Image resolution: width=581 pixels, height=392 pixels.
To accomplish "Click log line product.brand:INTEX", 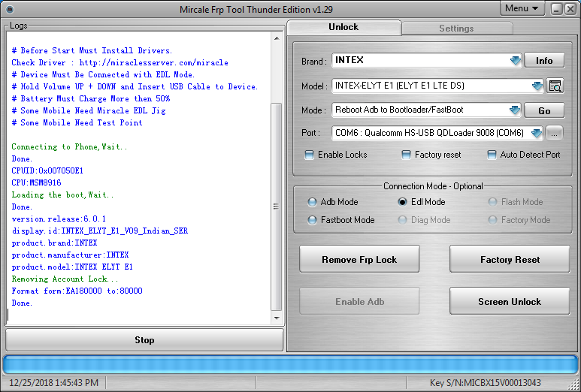I will click(54, 243).
